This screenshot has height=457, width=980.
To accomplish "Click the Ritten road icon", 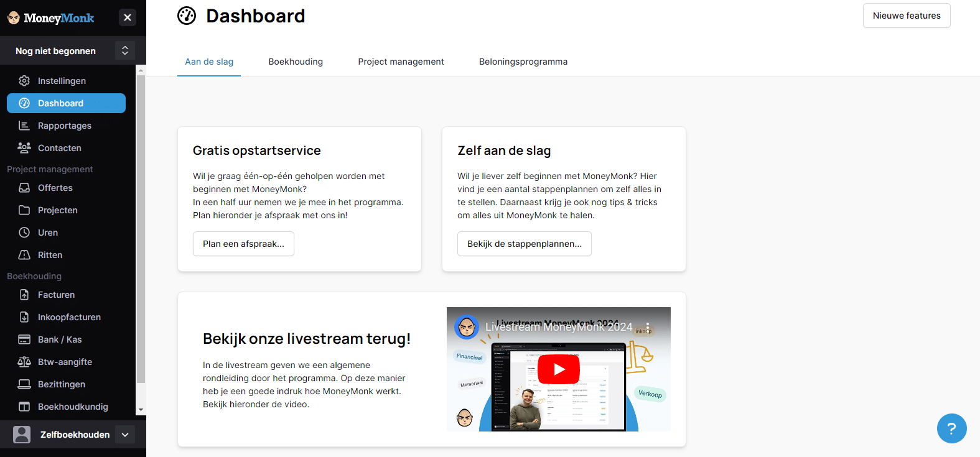I will (24, 255).
